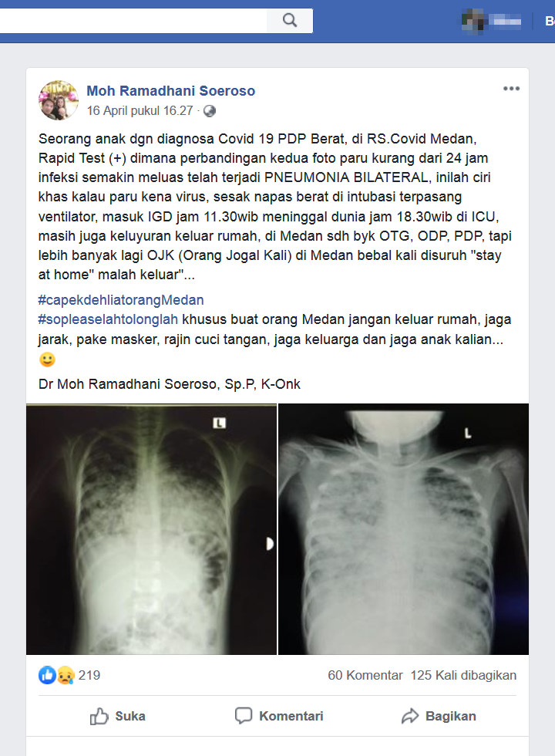
Task: Open hashtag #sopleaselahtolonglah
Action: pos(108,319)
